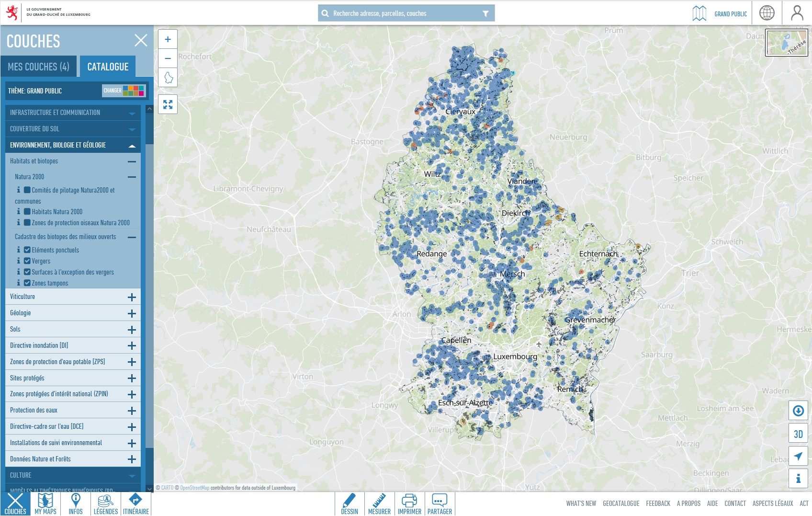Expand Infrastructure et Communication section
This screenshot has height=516, width=812.
click(73, 113)
